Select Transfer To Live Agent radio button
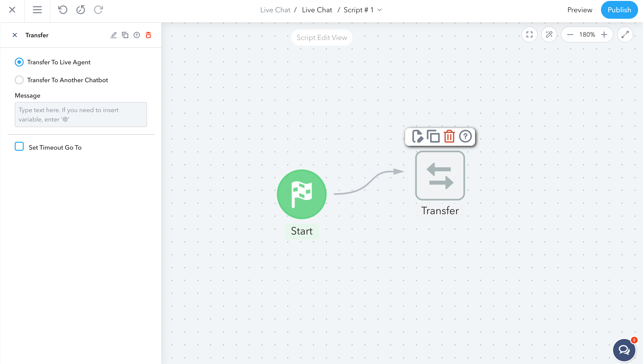This screenshot has width=643, height=364. pos(19,62)
